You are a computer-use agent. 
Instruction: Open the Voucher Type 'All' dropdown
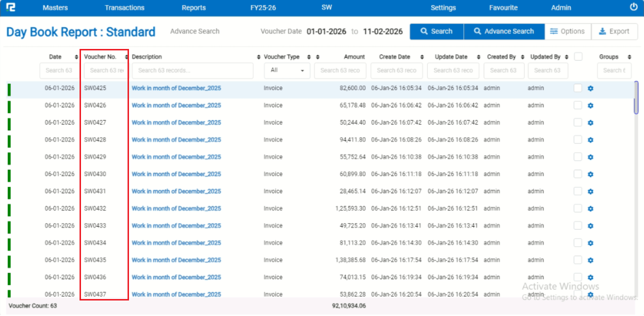pos(287,70)
